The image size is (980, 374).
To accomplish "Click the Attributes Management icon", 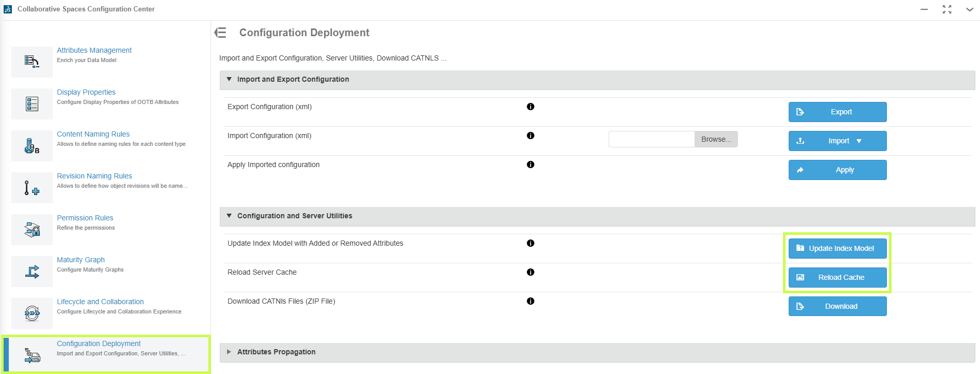I will tap(32, 62).
